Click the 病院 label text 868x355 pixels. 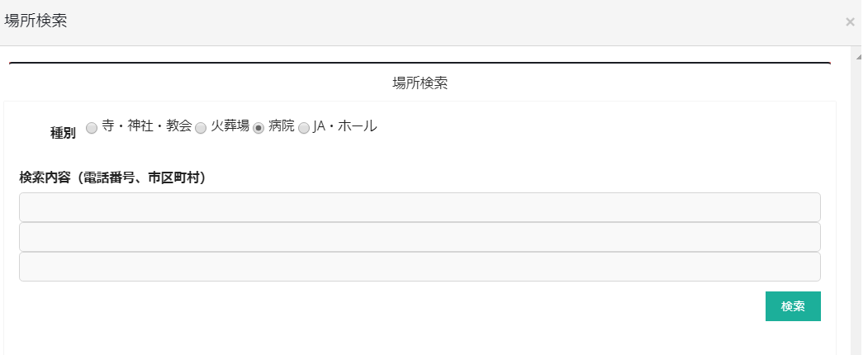click(x=281, y=126)
